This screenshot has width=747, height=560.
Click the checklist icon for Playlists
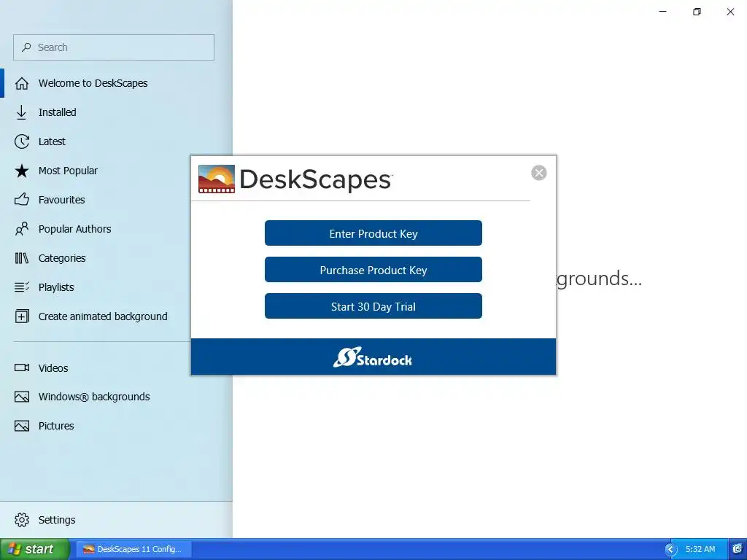click(21, 287)
